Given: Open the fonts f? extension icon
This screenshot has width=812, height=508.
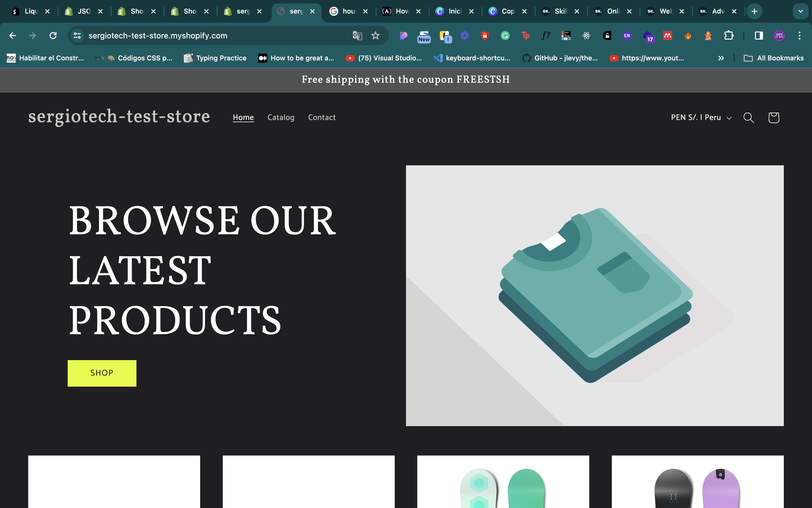Looking at the screenshot, I should click(x=546, y=36).
